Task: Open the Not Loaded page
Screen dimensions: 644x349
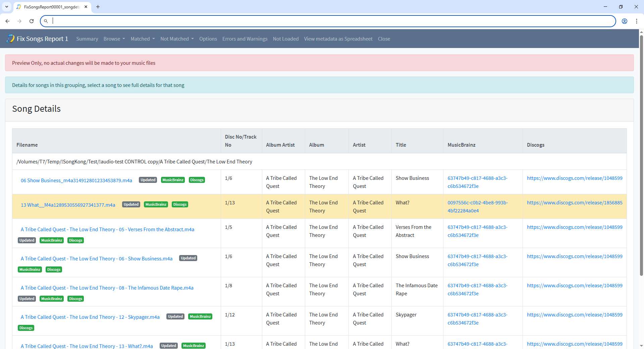Action: pos(286,39)
